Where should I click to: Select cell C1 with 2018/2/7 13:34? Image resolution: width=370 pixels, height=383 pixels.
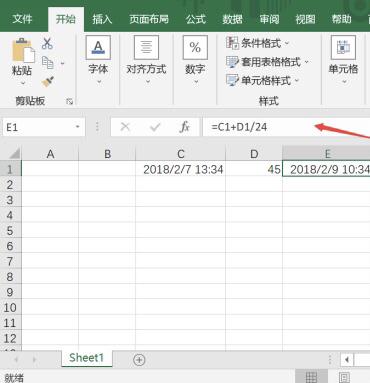coord(181,169)
